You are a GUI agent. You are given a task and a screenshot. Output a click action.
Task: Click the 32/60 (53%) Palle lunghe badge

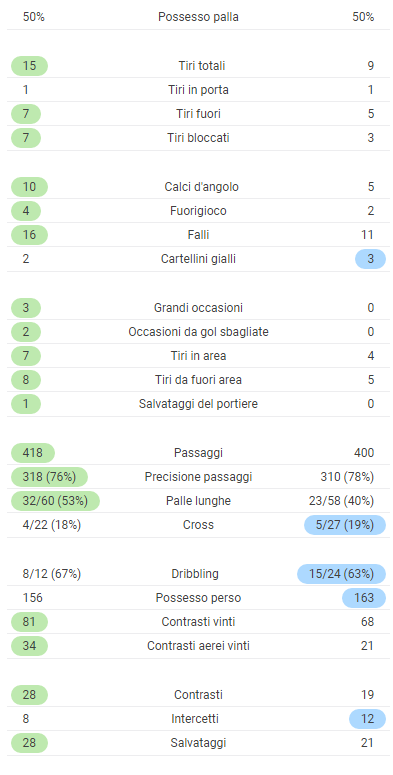click(x=55, y=501)
